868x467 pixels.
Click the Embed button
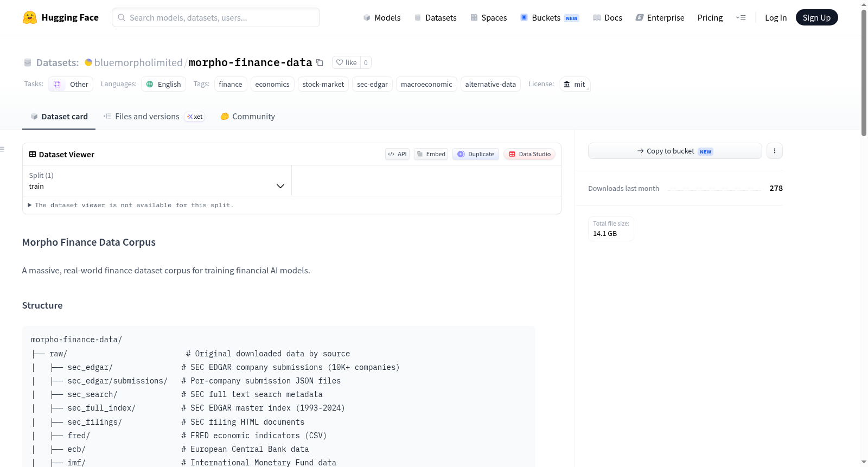[431, 154]
